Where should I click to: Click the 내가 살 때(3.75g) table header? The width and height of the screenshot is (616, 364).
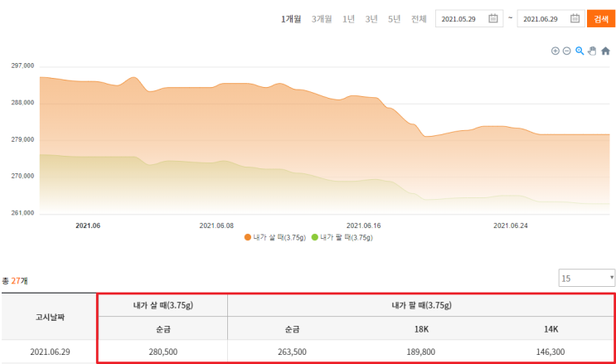[x=163, y=305]
